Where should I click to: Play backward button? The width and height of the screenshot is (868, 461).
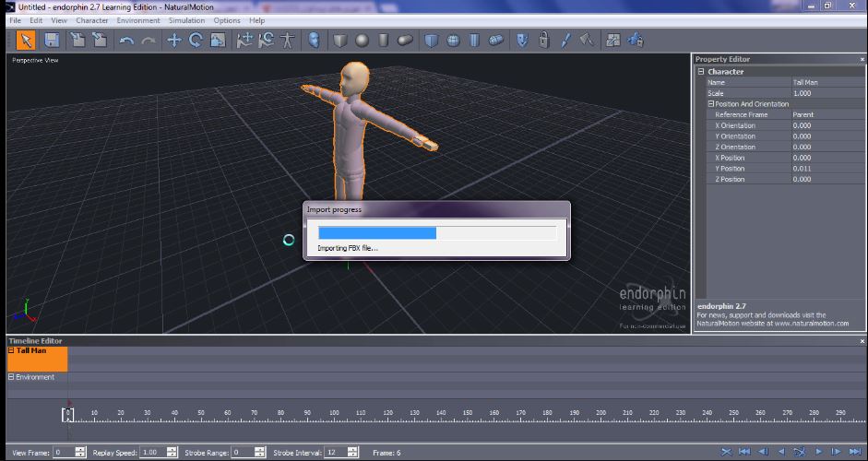point(781,452)
